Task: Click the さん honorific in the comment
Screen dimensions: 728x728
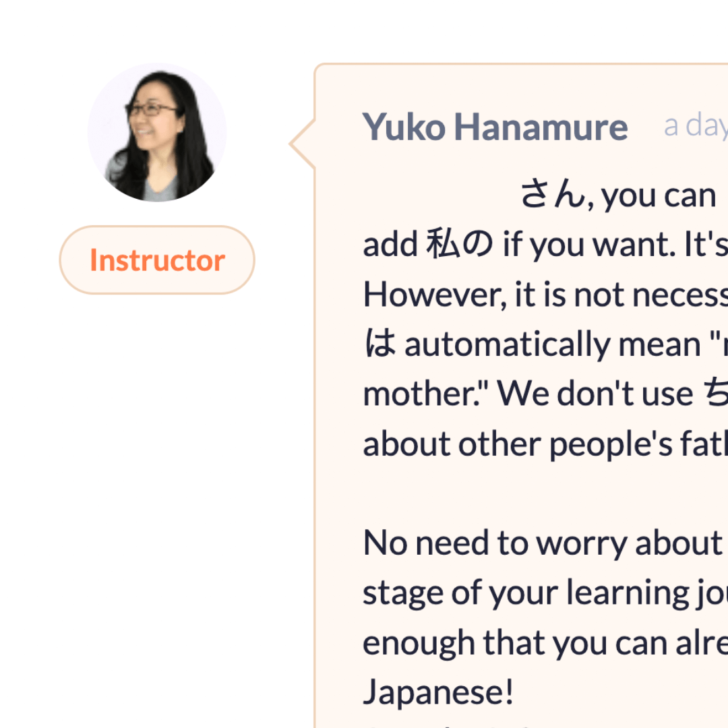Action: coord(553,194)
